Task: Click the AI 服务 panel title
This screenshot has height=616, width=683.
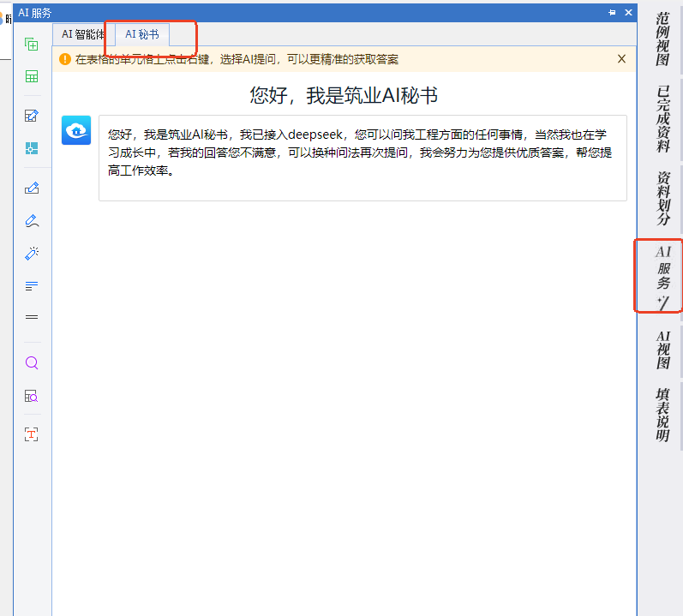Action: click(x=34, y=13)
